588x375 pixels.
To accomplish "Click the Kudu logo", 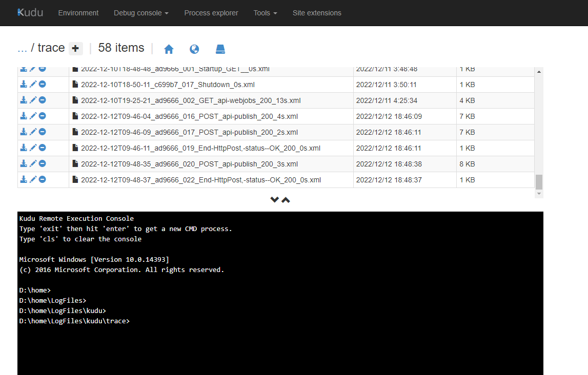I will click(x=29, y=13).
